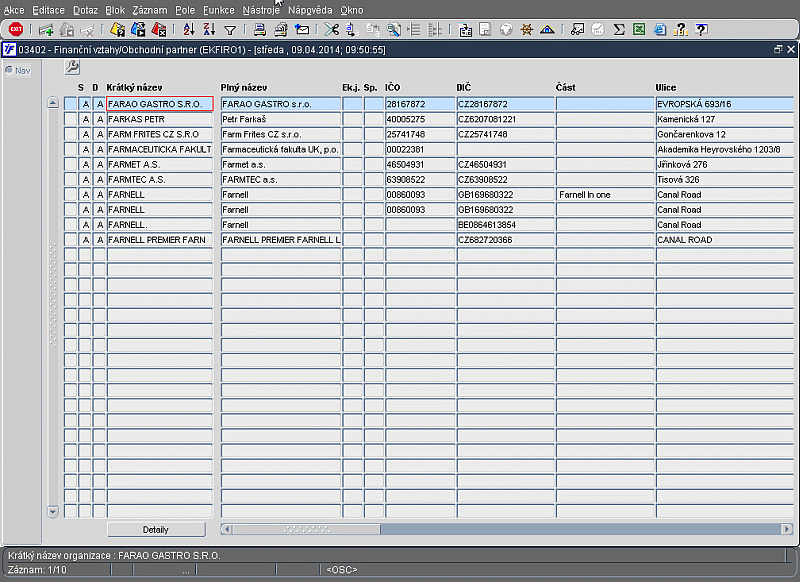
Task: Open the Záznam menu
Action: [150, 10]
